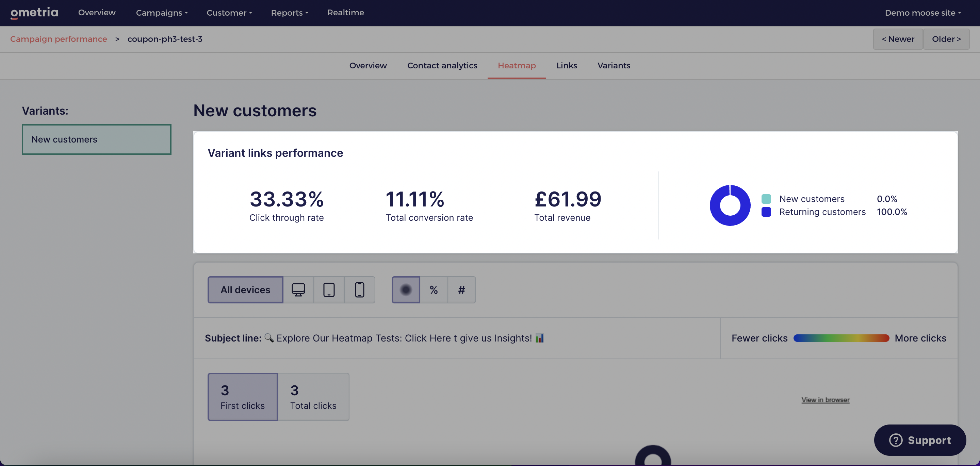Switch to the campaign Overview tab

[x=368, y=65]
